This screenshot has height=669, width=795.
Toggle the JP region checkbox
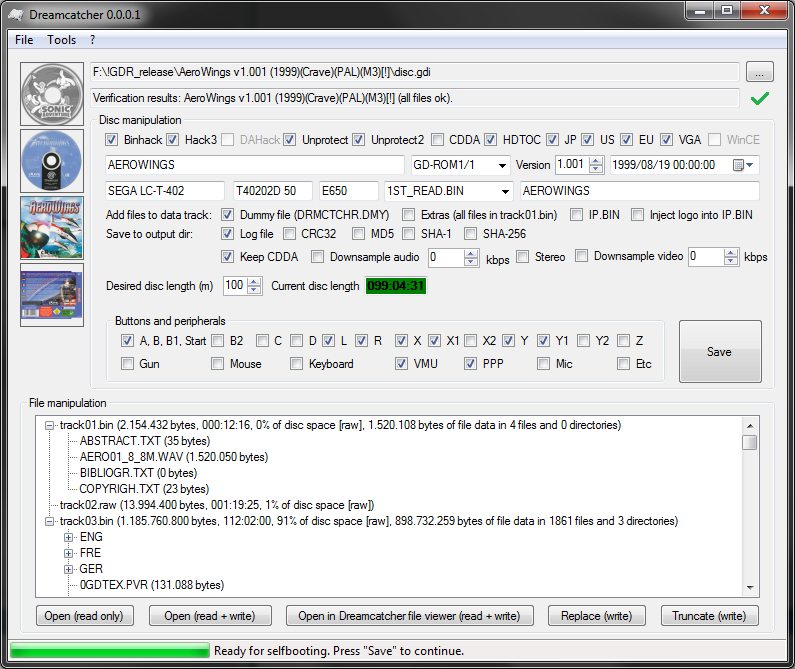pyautogui.click(x=553, y=140)
